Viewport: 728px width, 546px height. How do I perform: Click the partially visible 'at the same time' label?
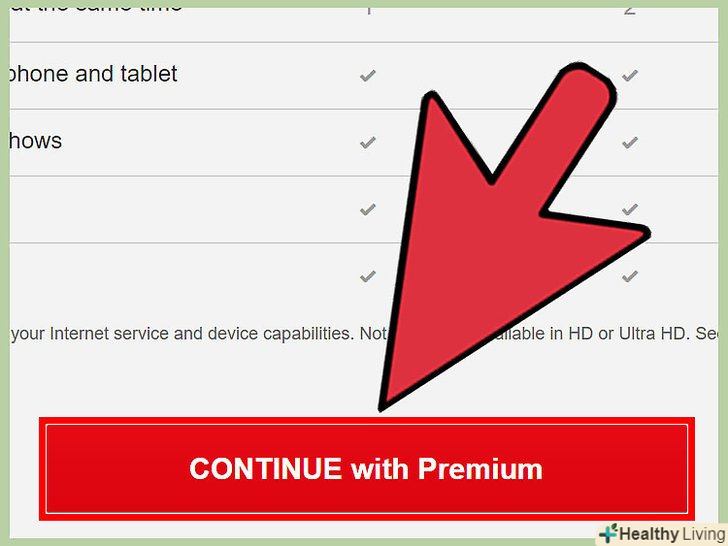[95, 6]
